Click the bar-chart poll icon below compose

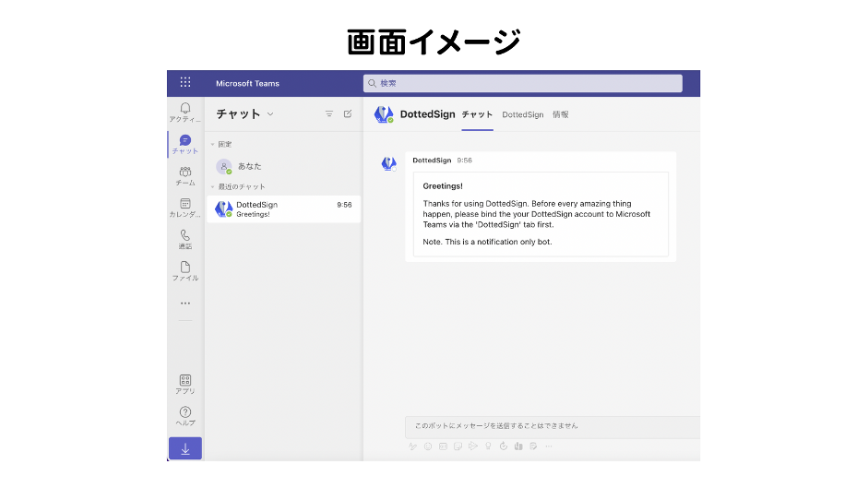pyautogui.click(x=518, y=446)
